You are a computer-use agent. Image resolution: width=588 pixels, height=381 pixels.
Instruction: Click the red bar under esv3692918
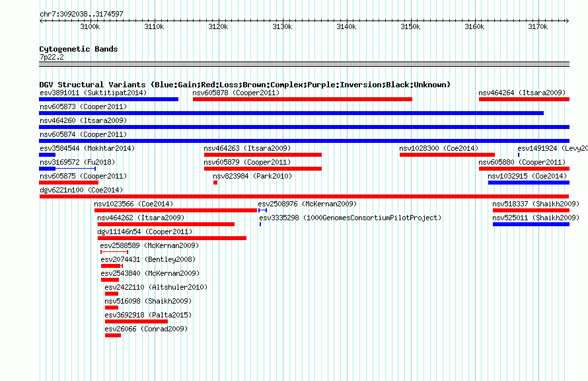137,321
